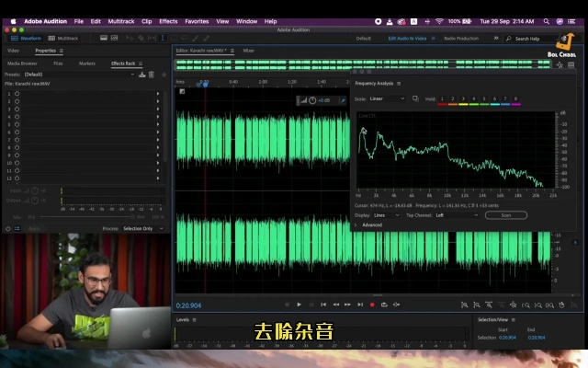Image resolution: width=588 pixels, height=368 pixels.
Task: Switch to the Video tab
Action: click(13, 51)
